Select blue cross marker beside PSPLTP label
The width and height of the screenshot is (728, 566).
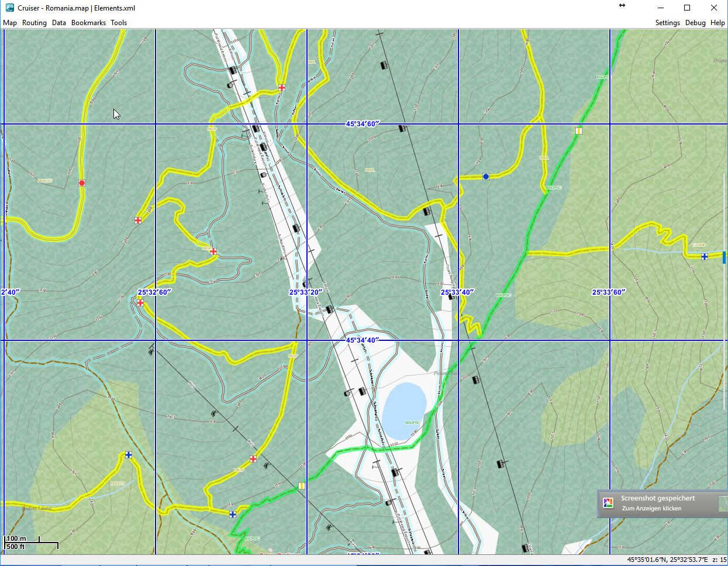tap(129, 455)
